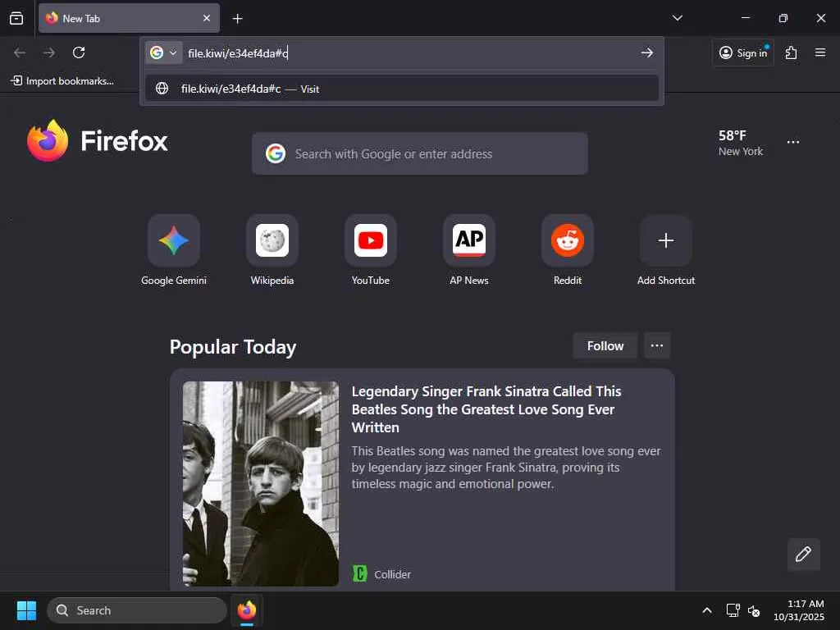Click the network status tray icon
The image size is (840, 630).
733,610
